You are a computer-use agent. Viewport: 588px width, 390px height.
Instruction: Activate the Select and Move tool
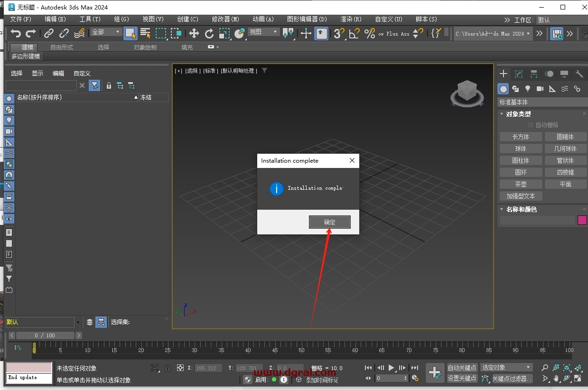point(194,33)
